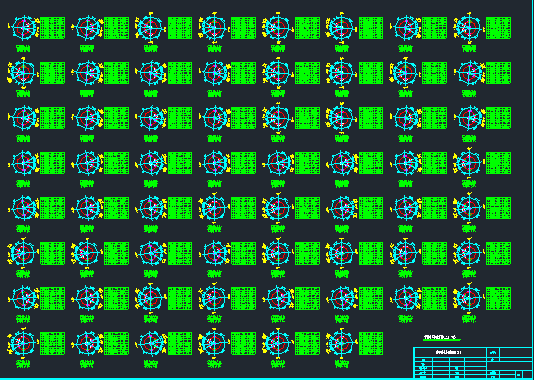Click the green table in fourth row, last column
This screenshot has height=380, width=534.
[x=498, y=163]
